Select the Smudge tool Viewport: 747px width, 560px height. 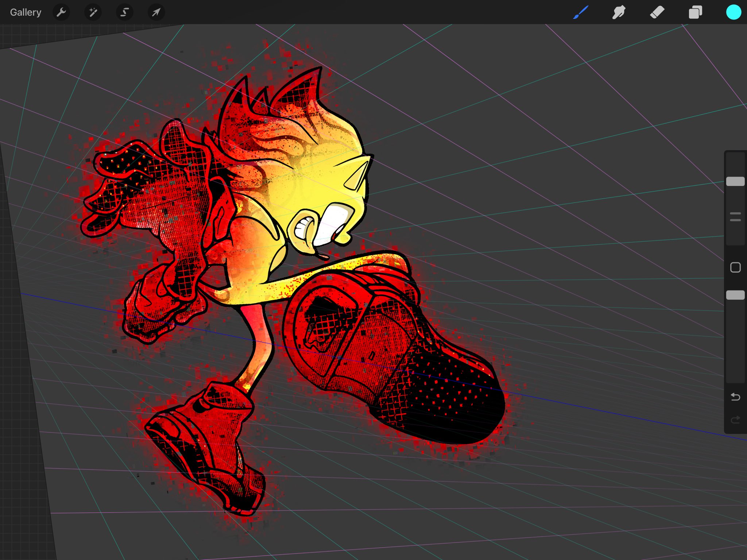pos(619,12)
